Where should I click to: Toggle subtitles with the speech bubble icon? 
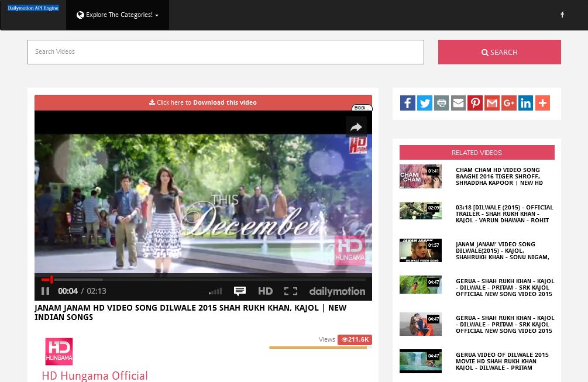[x=240, y=291]
